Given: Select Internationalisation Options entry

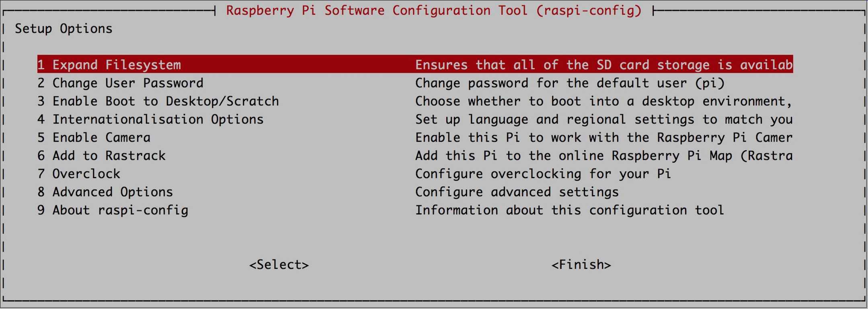Looking at the screenshot, I should click(x=150, y=119).
